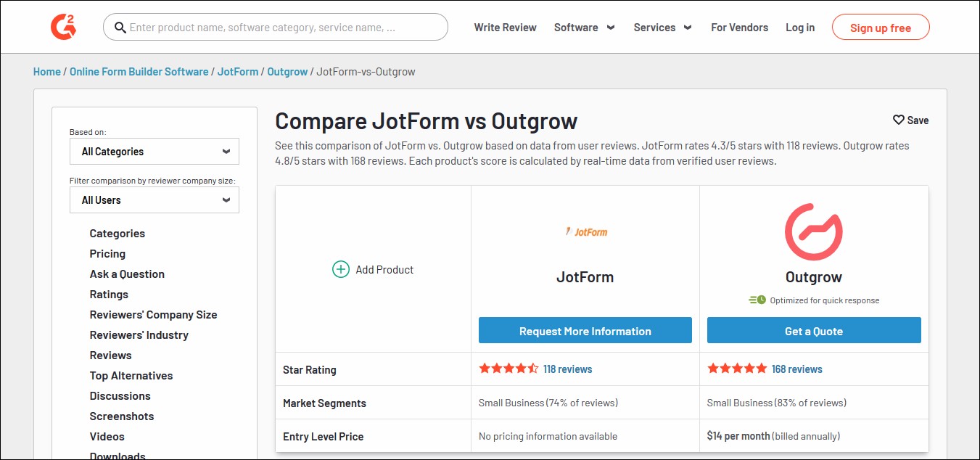Click the Outgrow logo
The height and width of the screenshot is (460, 980).
pyautogui.click(x=813, y=232)
